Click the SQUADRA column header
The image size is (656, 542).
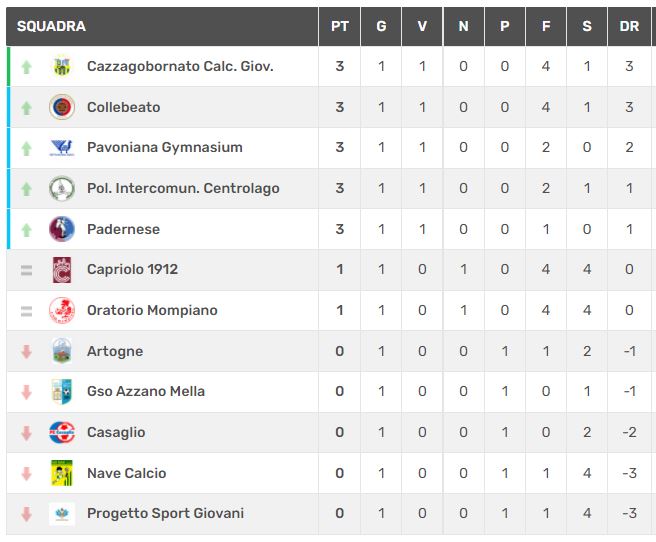click(51, 26)
